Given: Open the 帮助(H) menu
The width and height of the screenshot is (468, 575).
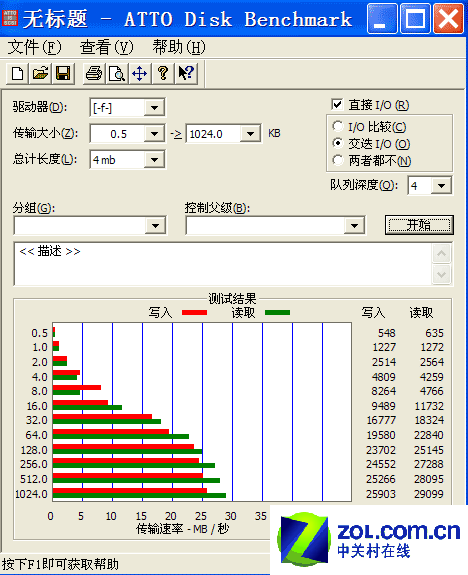Looking at the screenshot, I should click(x=179, y=47).
